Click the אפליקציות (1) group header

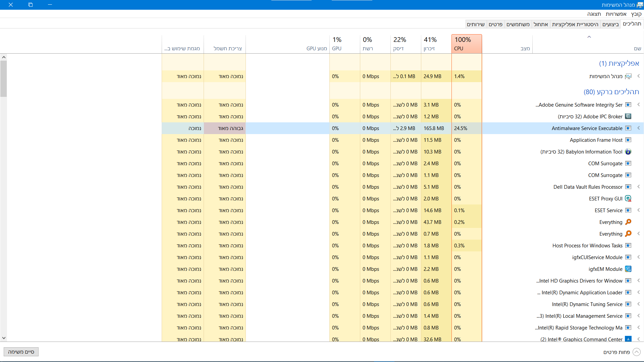point(619,63)
